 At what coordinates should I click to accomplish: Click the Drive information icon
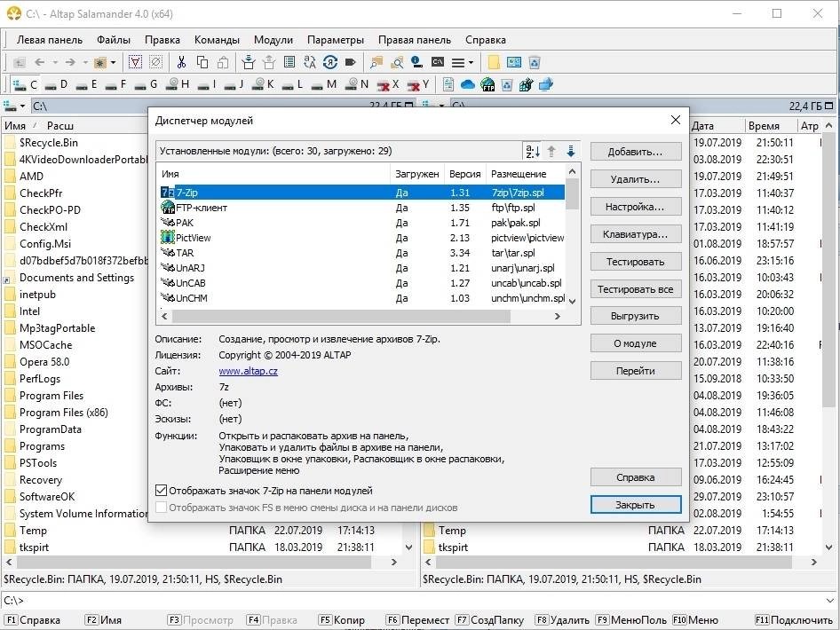[416, 63]
